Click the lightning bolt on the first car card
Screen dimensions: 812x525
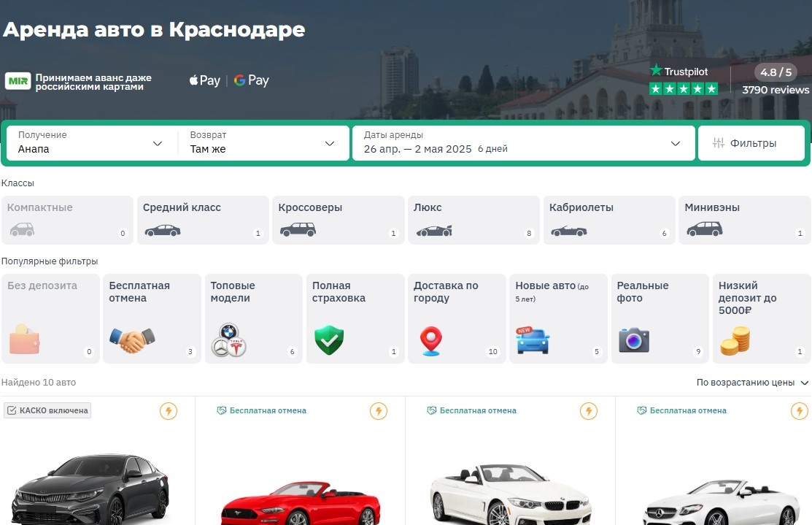(x=168, y=411)
